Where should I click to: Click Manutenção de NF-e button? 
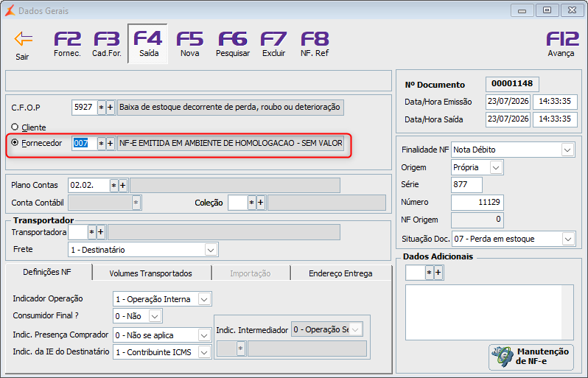point(531,357)
